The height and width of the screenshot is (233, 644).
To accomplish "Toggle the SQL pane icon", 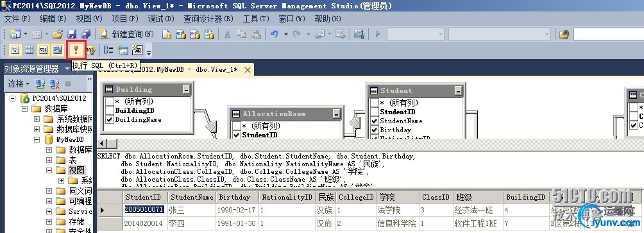I will [43, 50].
